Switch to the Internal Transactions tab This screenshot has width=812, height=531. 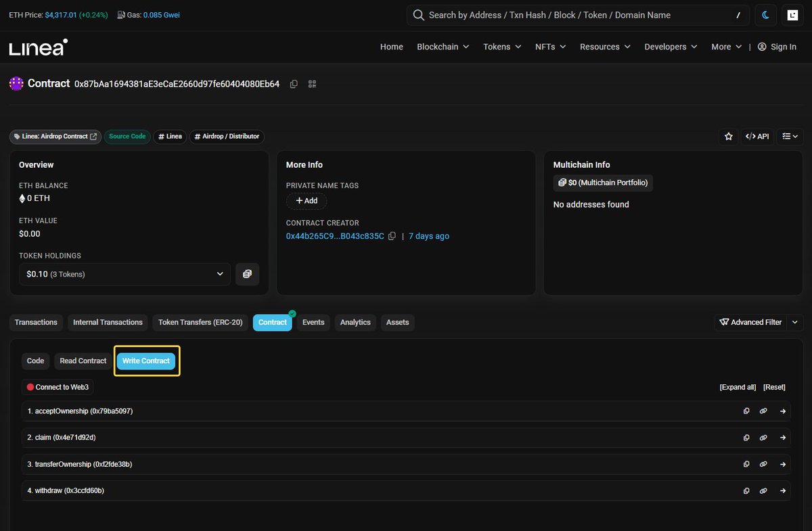coord(108,323)
